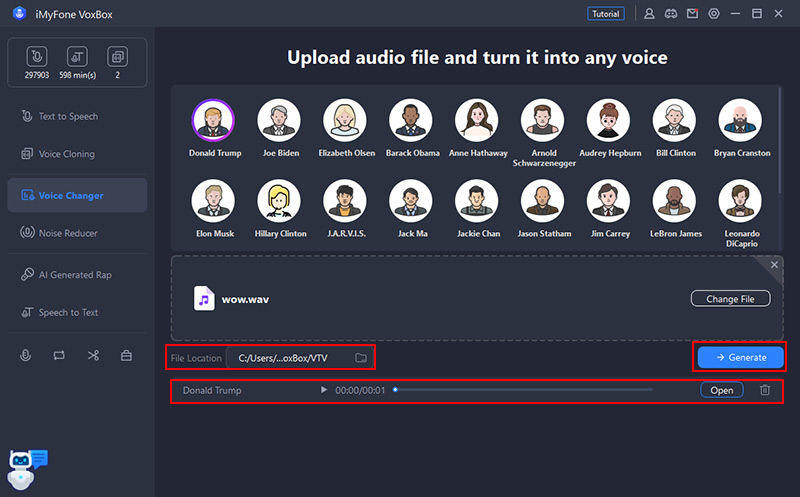Select the Jim Carrey voice avatar
The width and height of the screenshot is (800, 497).
coord(608,201)
